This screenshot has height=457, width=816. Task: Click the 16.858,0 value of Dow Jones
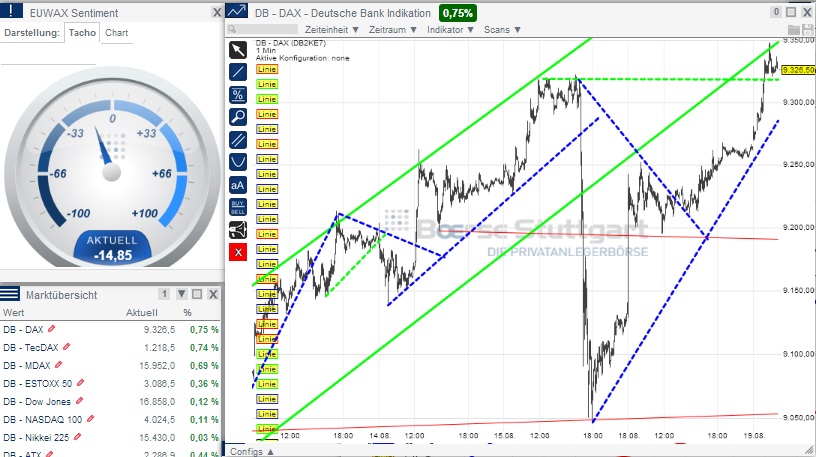click(x=157, y=401)
